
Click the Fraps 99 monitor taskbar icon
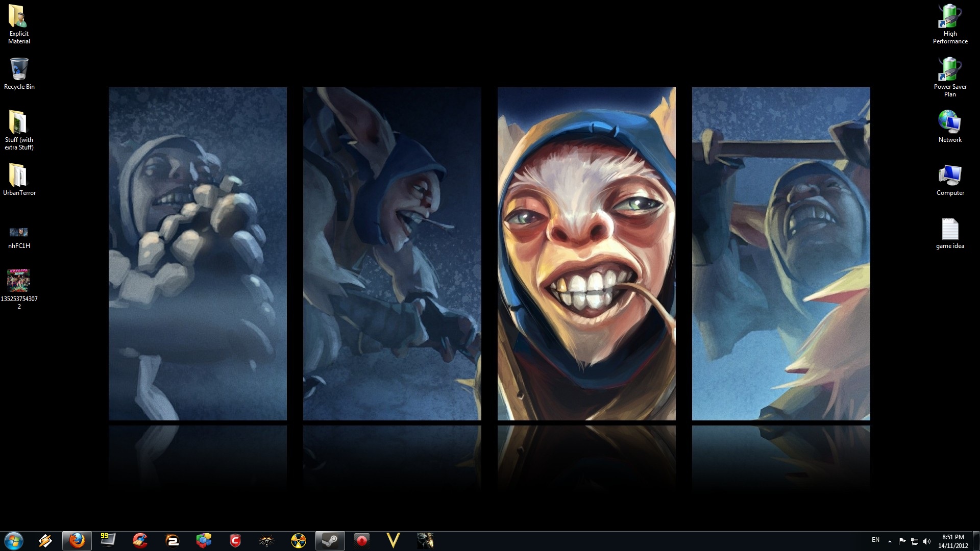108,541
